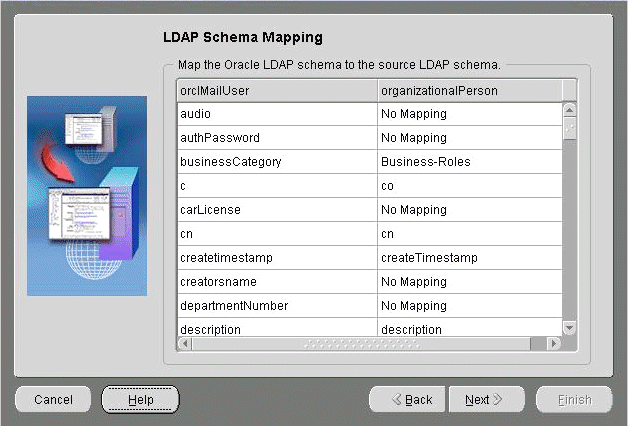
Task: Open the co mapping cell
Action: pos(470,186)
